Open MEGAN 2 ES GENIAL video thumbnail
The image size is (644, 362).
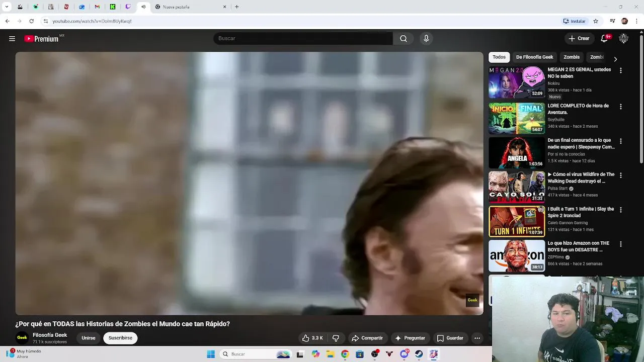click(517, 82)
